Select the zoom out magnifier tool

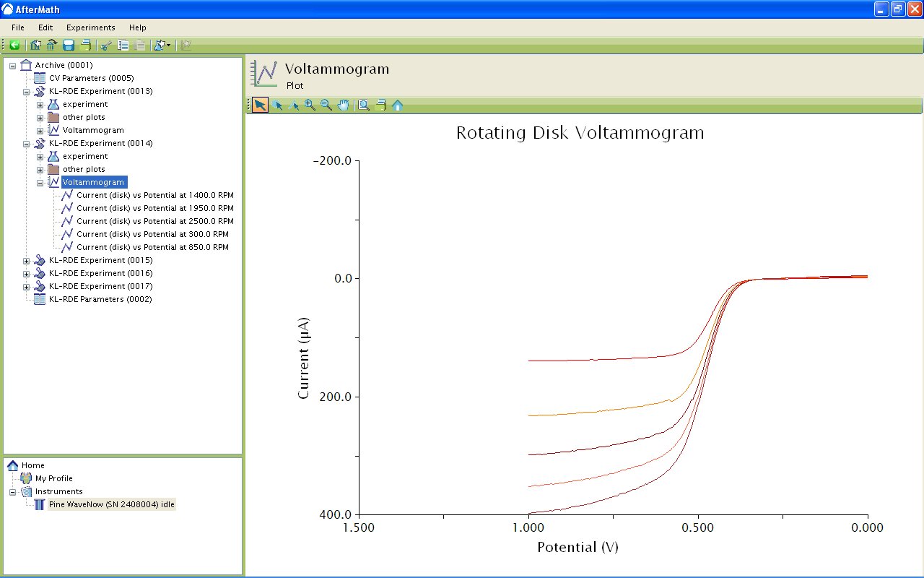click(326, 105)
